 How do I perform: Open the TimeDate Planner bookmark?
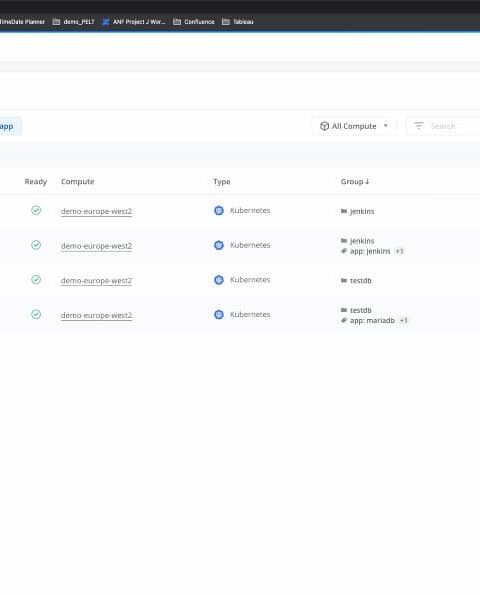click(x=22, y=22)
